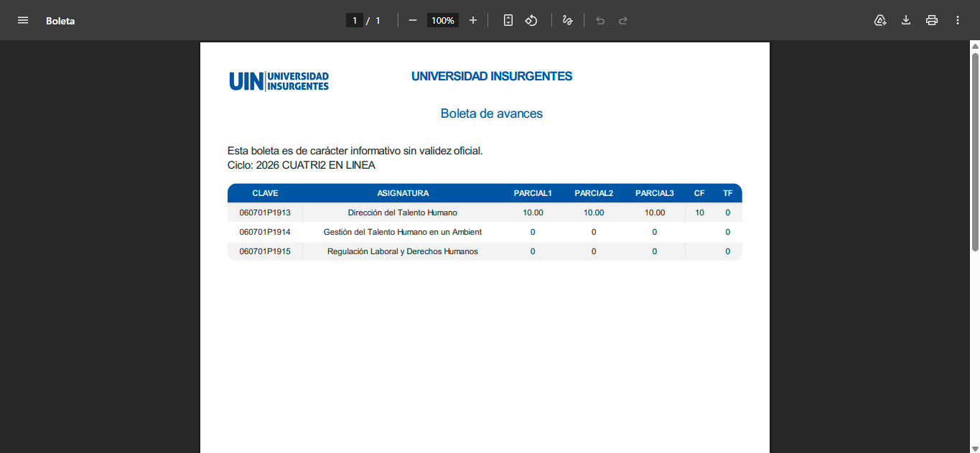The image size is (980, 453).
Task: Click the zoom out minus button
Action: pos(413,20)
